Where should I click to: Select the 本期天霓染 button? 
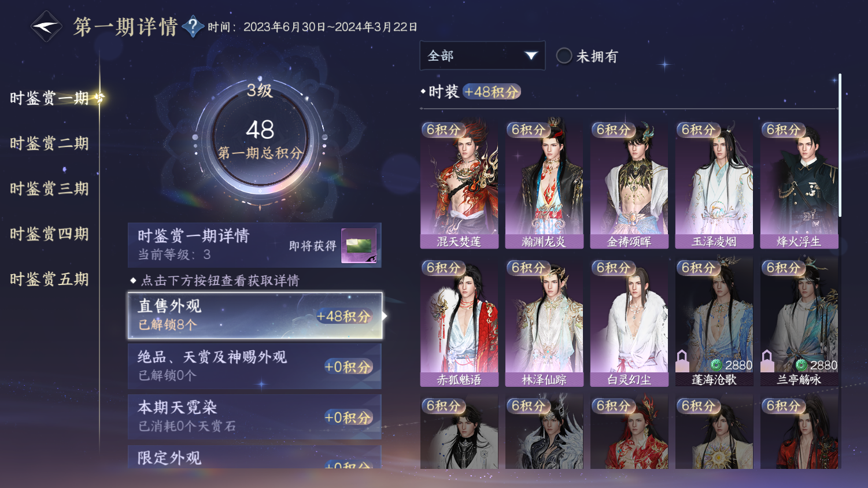coord(254,416)
